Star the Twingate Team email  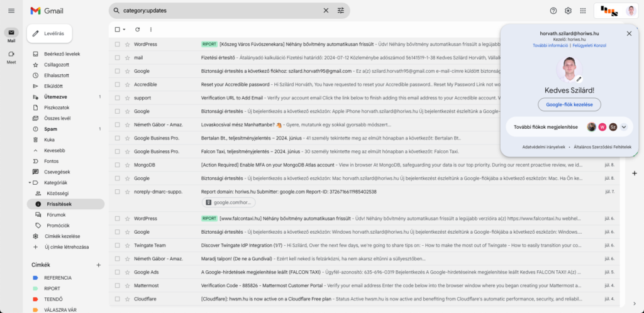(x=127, y=245)
